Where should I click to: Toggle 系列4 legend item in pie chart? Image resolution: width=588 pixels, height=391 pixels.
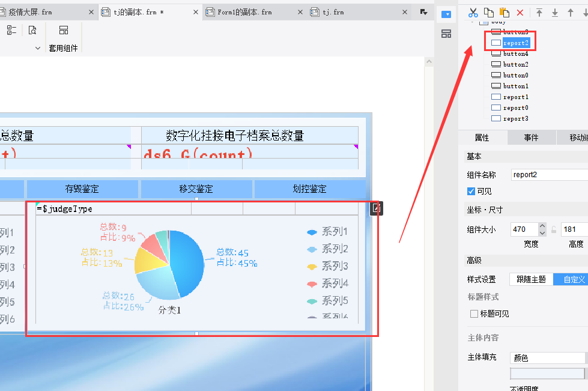pos(327,283)
